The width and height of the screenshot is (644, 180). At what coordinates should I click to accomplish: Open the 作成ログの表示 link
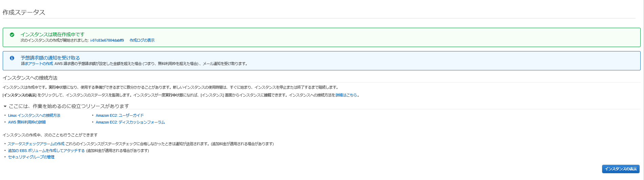click(142, 40)
